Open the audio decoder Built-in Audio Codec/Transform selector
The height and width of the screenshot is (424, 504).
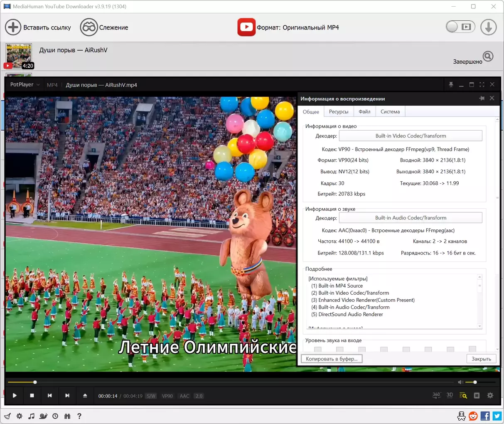point(411,218)
